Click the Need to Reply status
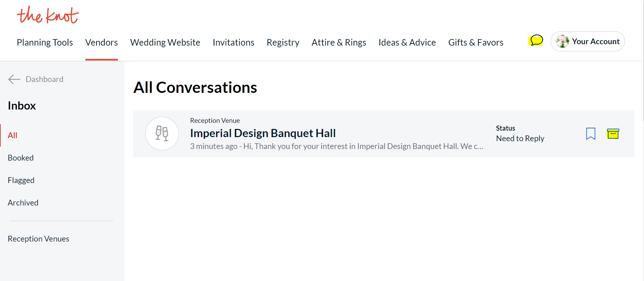 (520, 138)
